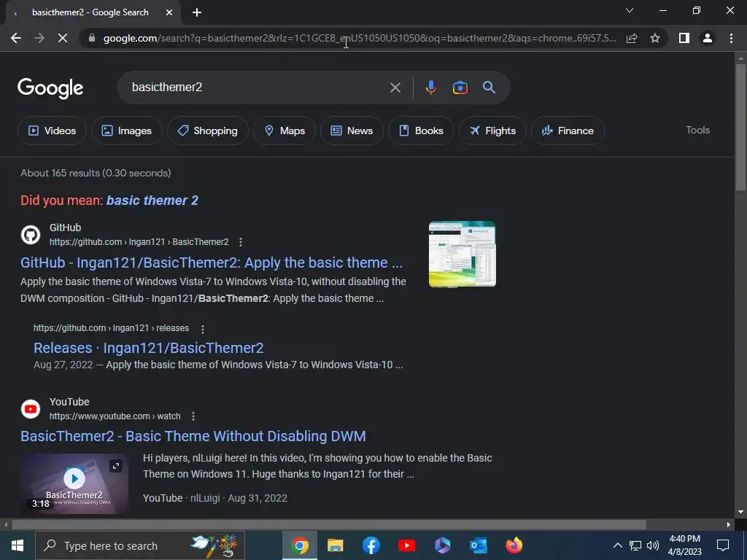Viewport: 747px width, 560px height.
Task: Share this page from the address bar
Action: click(x=632, y=38)
